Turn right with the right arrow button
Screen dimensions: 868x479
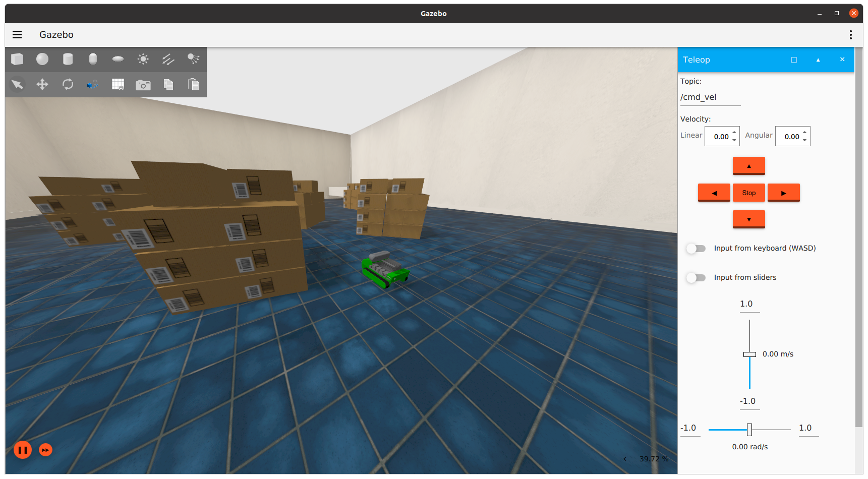point(784,193)
